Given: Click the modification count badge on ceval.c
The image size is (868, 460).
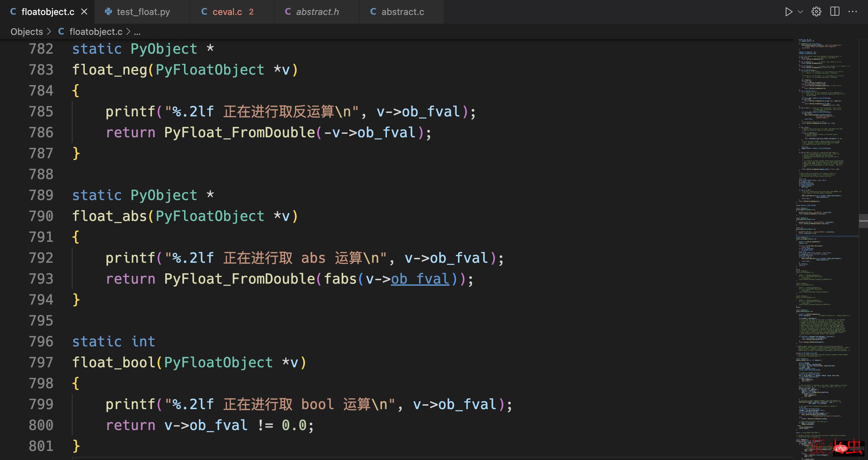Looking at the screenshot, I should tap(251, 11).
